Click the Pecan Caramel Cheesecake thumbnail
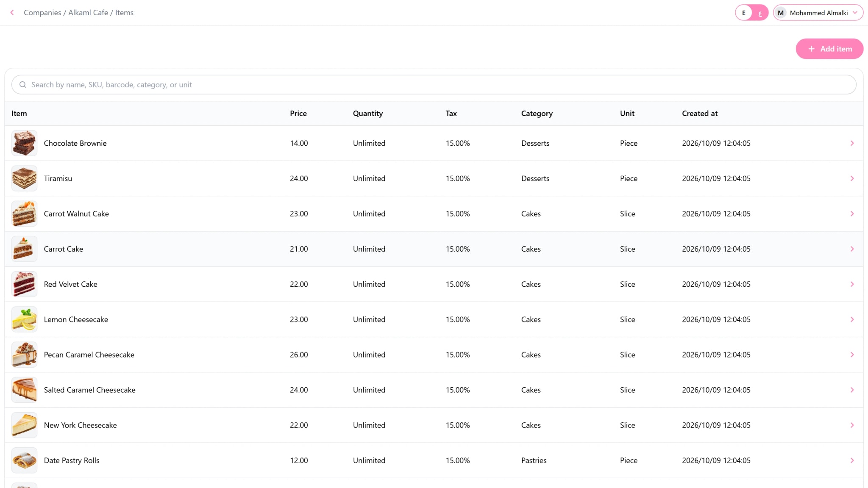868x488 pixels. coord(24,354)
